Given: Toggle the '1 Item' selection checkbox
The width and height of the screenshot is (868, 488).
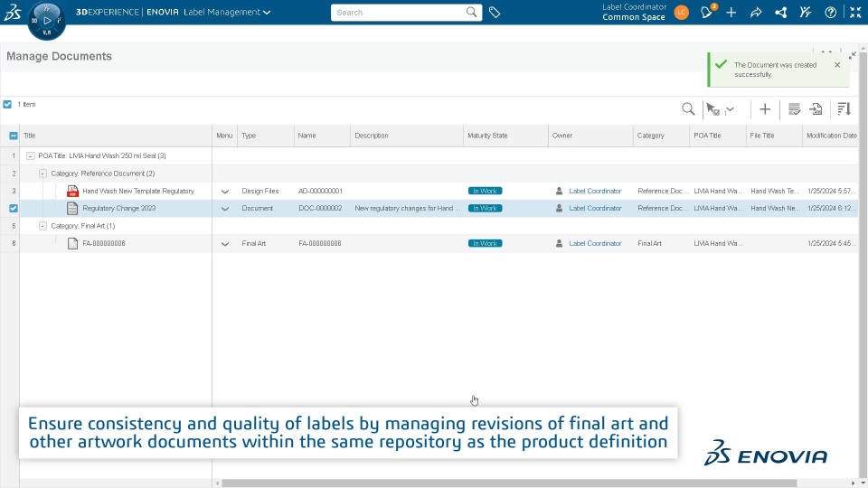Looking at the screenshot, I should click(x=7, y=105).
